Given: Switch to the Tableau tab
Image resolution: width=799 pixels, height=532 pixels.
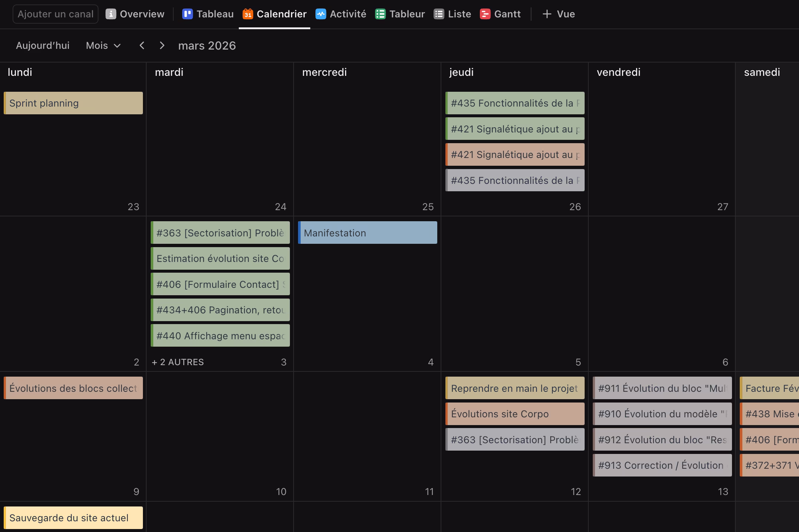Looking at the screenshot, I should (215, 14).
